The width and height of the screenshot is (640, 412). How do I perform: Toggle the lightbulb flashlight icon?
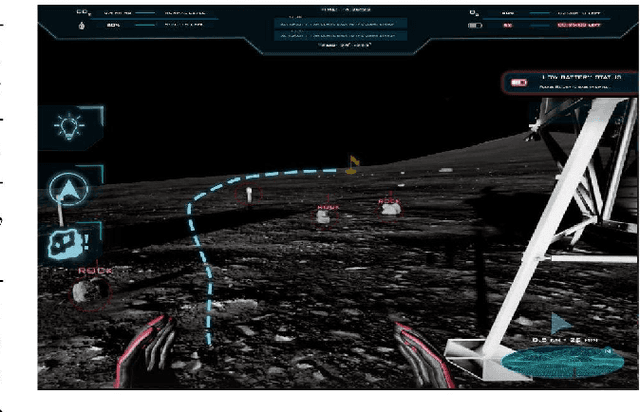coord(69,128)
